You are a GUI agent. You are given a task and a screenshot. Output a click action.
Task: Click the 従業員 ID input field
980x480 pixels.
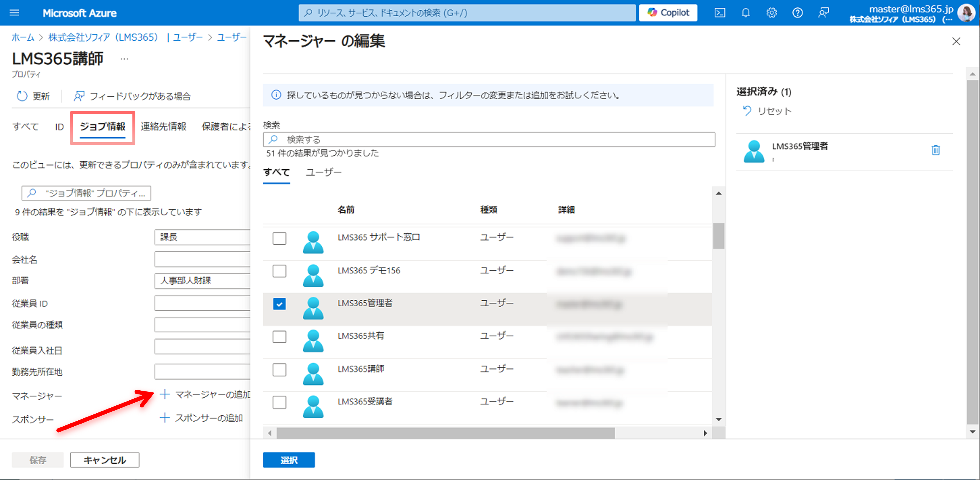[x=202, y=303]
